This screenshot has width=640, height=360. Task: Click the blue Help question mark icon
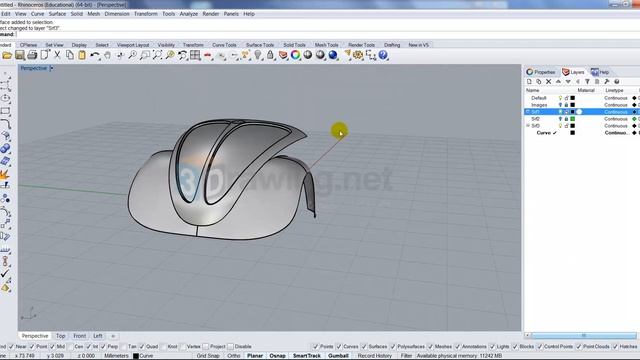(x=383, y=55)
